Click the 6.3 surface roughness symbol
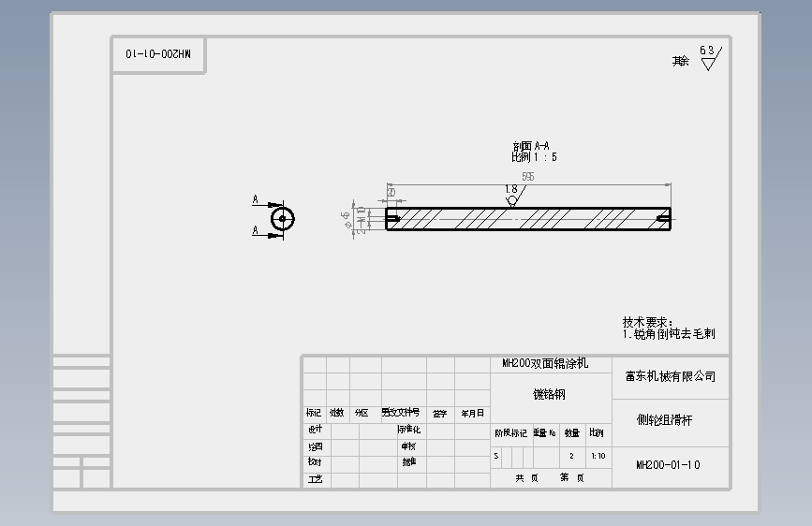The image size is (812, 526). [711, 57]
